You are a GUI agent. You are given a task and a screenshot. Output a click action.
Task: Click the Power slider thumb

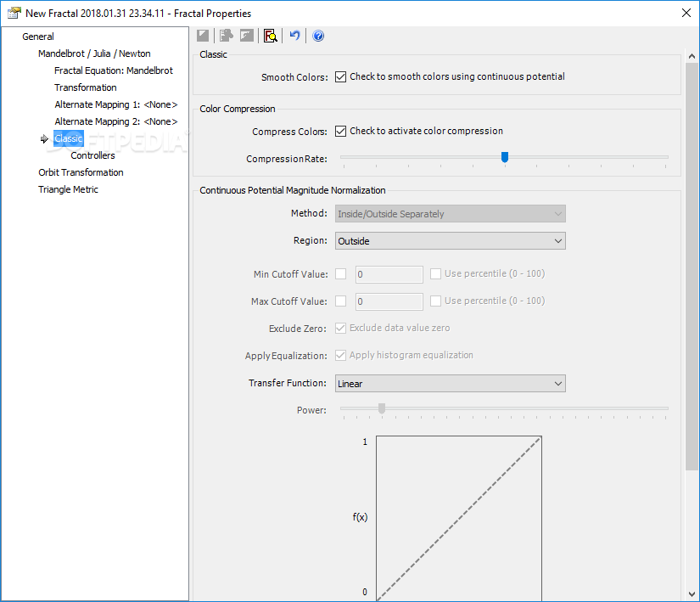point(382,408)
